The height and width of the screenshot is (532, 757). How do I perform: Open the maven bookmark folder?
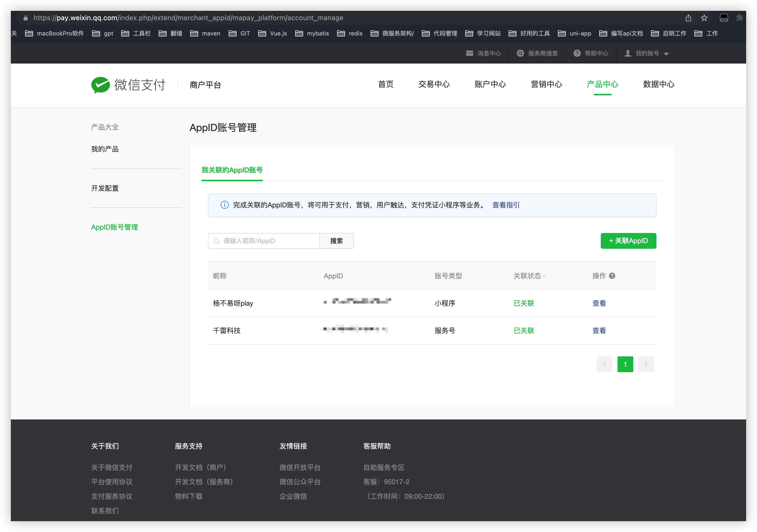205,33
